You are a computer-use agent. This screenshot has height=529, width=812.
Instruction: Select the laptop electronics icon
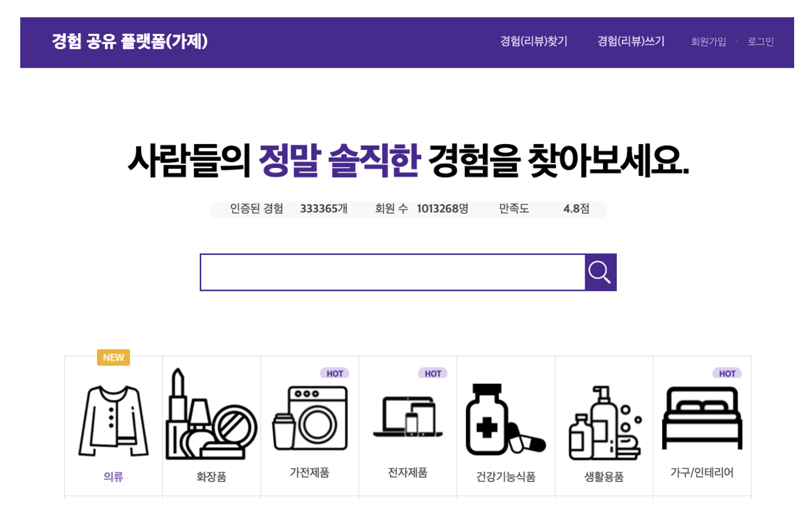point(408,417)
